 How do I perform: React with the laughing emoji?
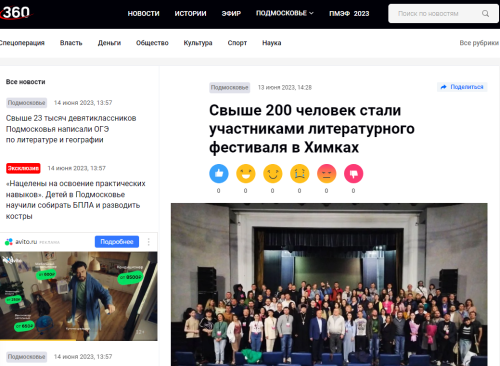246,174
